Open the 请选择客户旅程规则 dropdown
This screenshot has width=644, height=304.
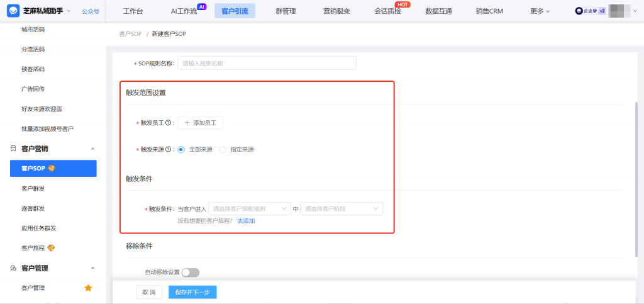250,209
